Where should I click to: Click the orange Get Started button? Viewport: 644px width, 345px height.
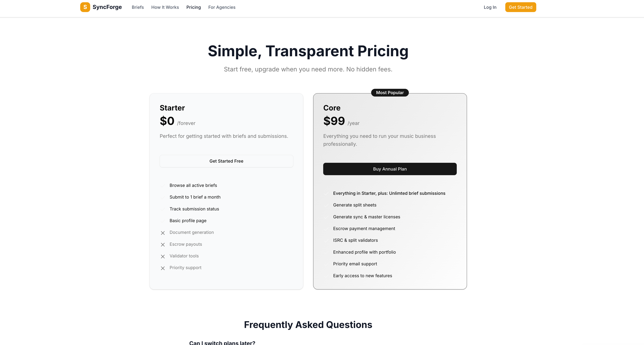[x=520, y=7]
